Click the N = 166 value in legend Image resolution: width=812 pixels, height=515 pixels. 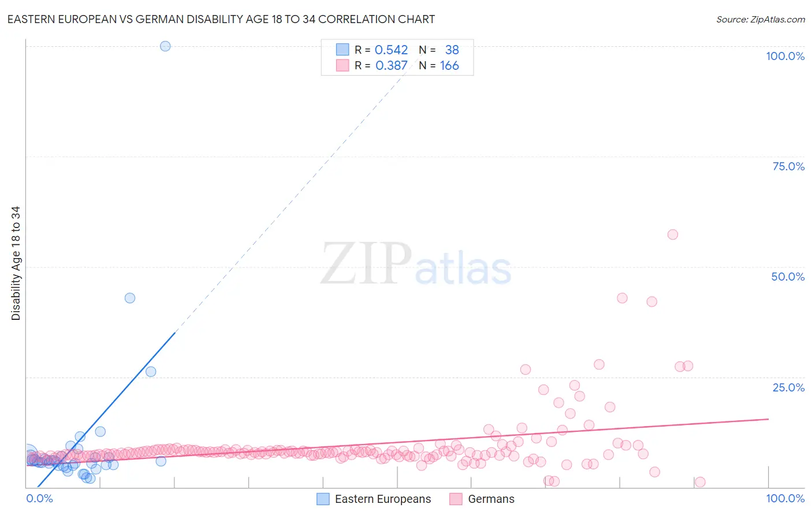(439, 65)
